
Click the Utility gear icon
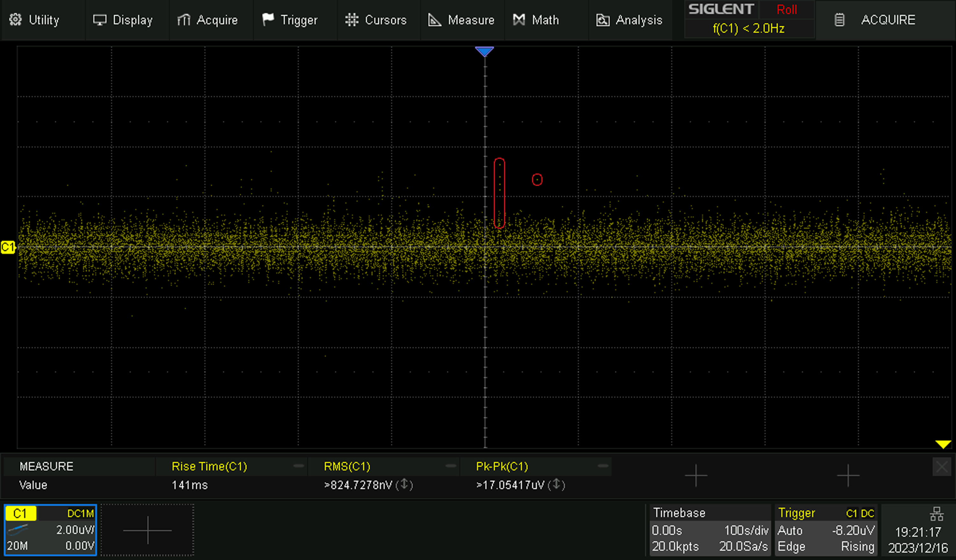coord(16,20)
